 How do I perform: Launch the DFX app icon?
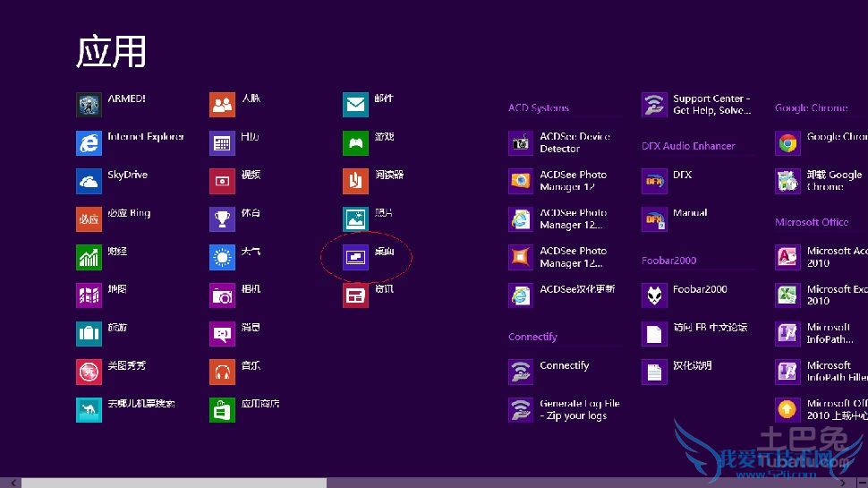point(654,181)
